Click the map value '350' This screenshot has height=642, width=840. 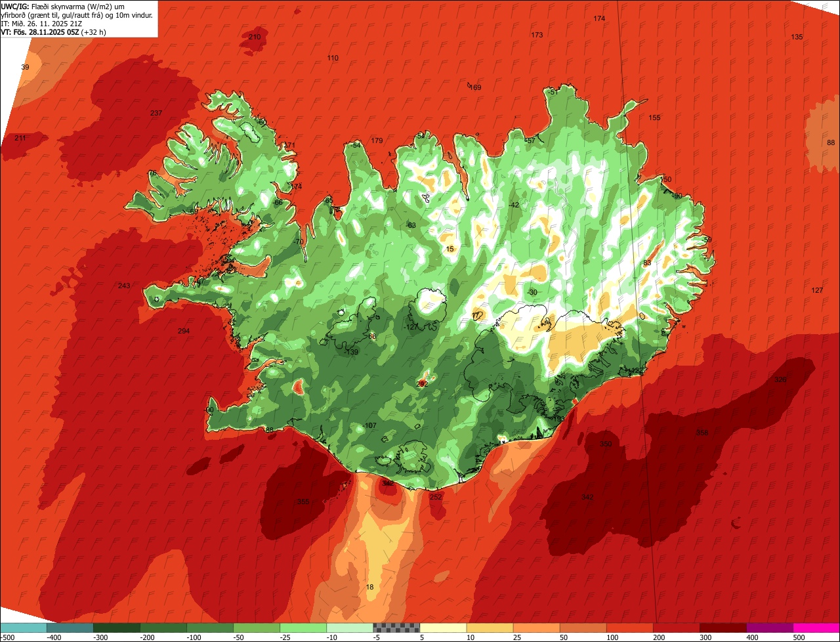click(x=606, y=444)
